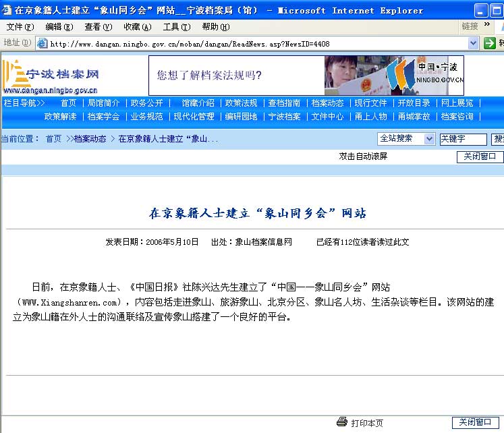Click the 关键字 search keyword field
This screenshot has width=504, height=433.
click(463, 139)
